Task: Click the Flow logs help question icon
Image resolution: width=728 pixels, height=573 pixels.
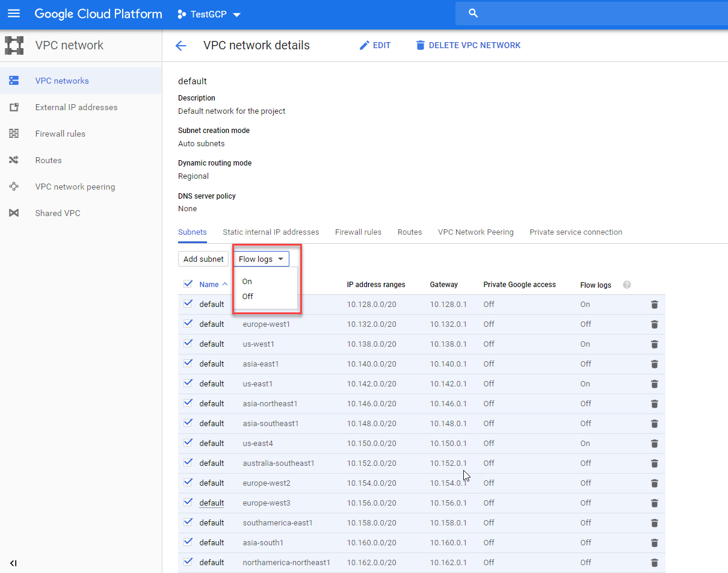Action: tap(627, 285)
